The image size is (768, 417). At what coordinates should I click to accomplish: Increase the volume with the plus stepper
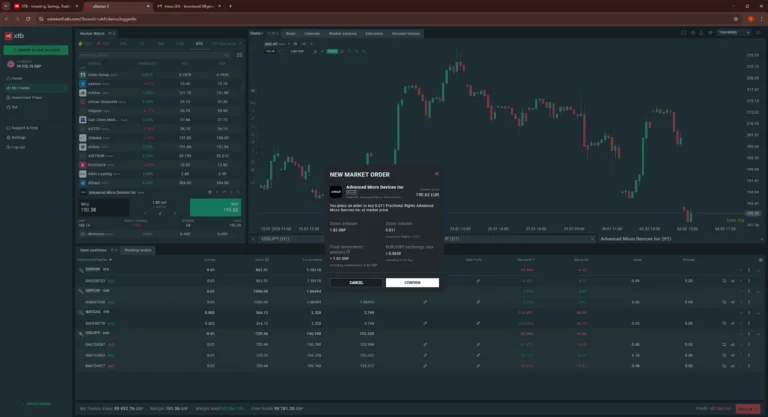pyautogui.click(x=175, y=213)
